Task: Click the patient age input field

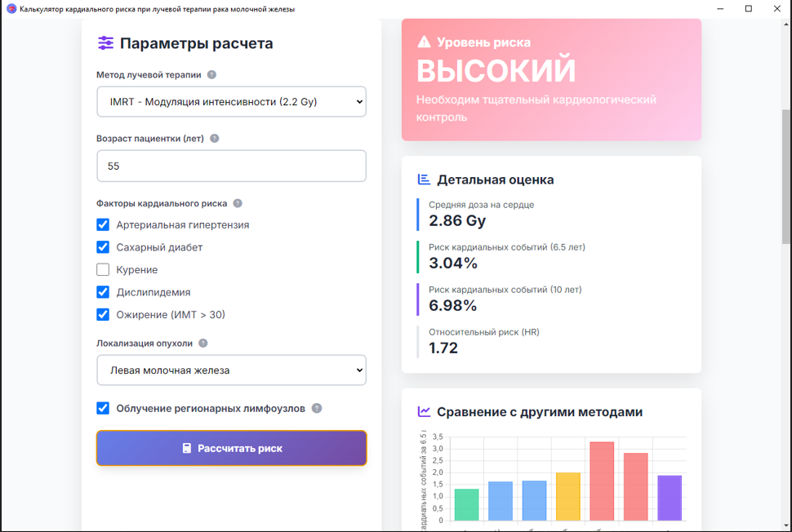Action: (231, 166)
